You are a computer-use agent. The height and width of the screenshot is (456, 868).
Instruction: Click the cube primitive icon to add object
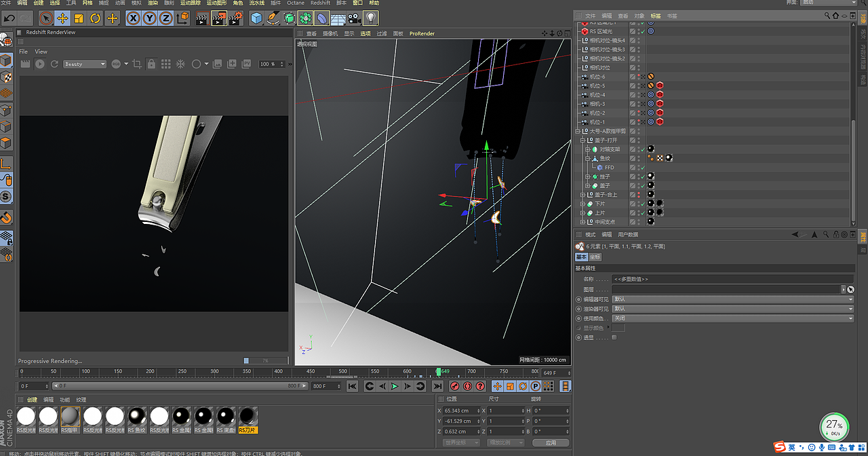coord(256,18)
